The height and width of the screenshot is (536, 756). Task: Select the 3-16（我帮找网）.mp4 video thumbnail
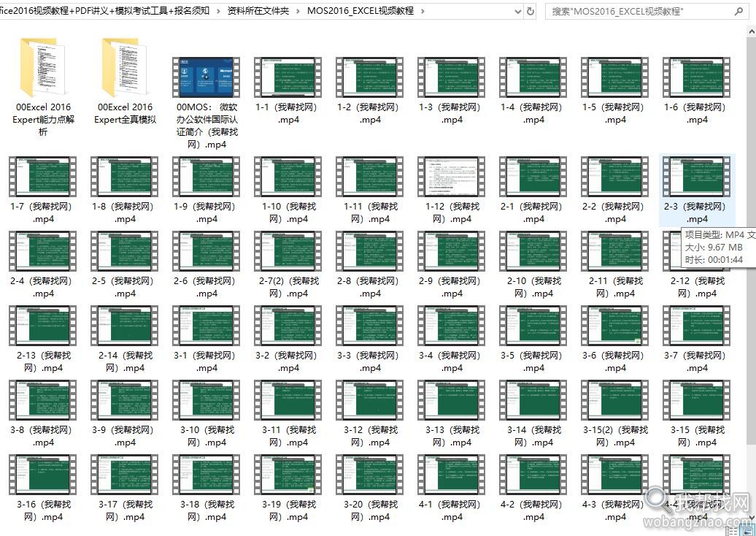tap(43, 475)
